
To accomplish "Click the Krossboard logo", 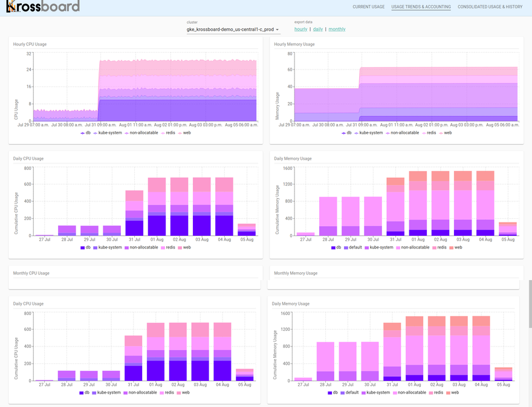I will [x=42, y=7].
